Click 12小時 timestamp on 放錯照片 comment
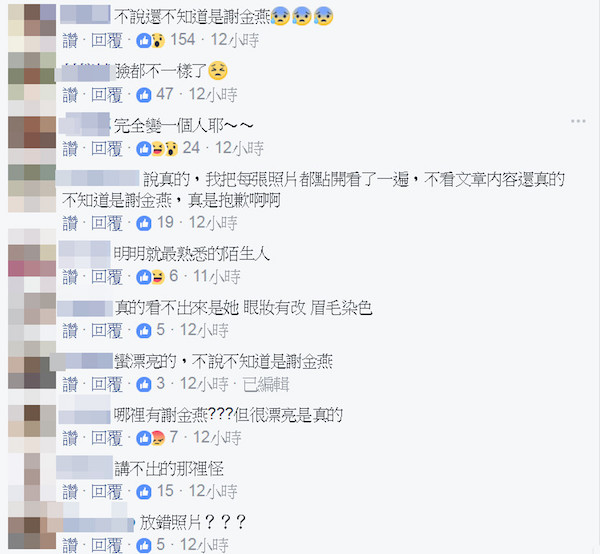Screen dimensions: 600x554 coord(204,545)
